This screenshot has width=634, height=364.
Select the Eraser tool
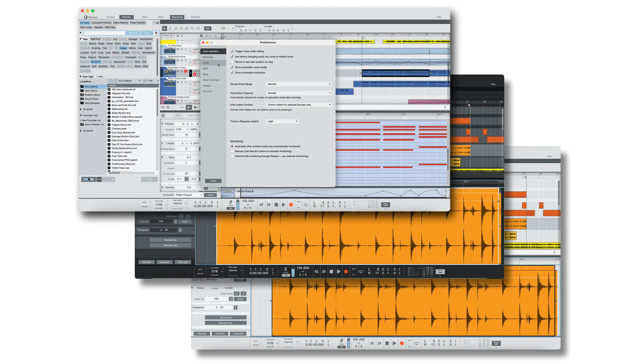[176, 28]
